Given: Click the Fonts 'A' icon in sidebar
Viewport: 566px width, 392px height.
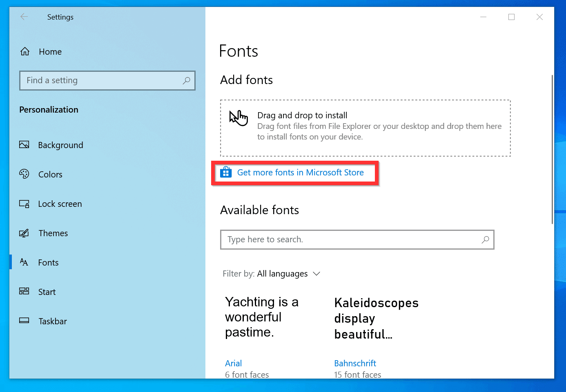Looking at the screenshot, I should [25, 262].
